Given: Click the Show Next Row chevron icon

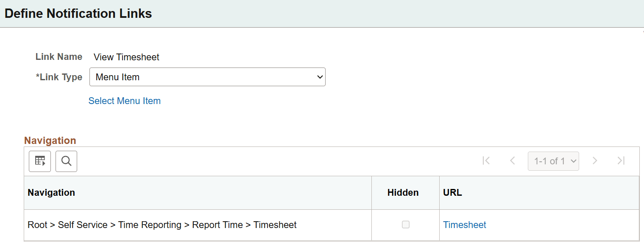Looking at the screenshot, I should click(595, 161).
